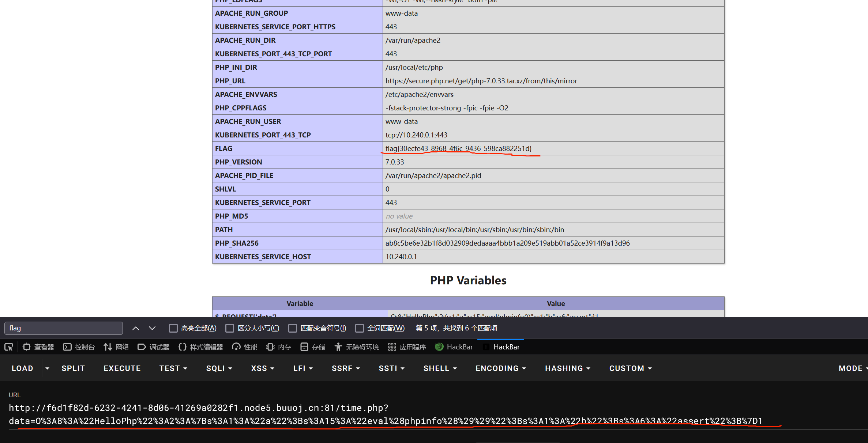Expand the HASHING dropdown menu

point(567,368)
